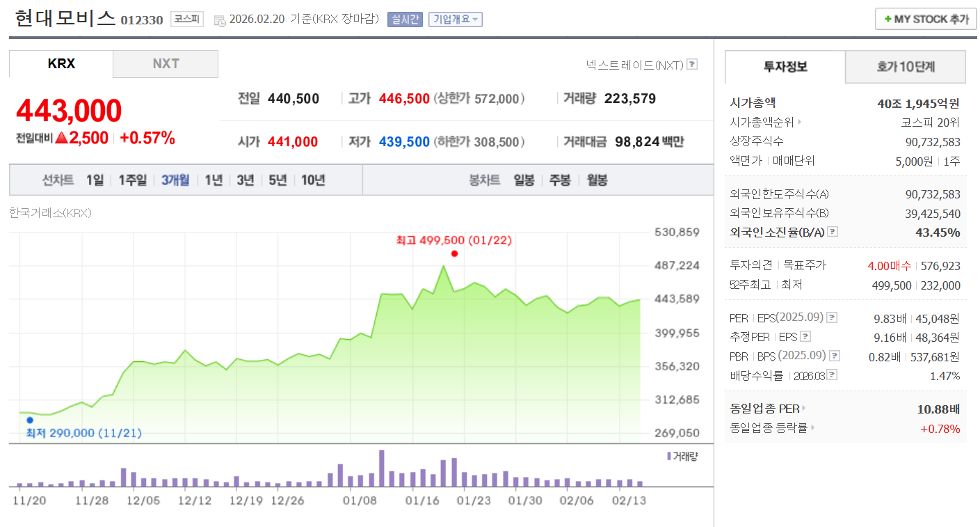Click the 4.00매수 opinion value
980x527 pixels.
[890, 265]
